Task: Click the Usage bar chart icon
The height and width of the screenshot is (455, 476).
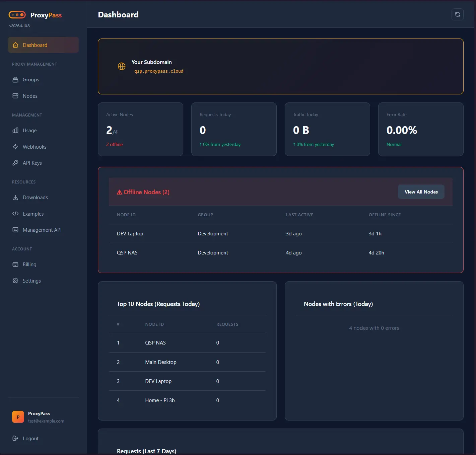Action: [x=15, y=131]
